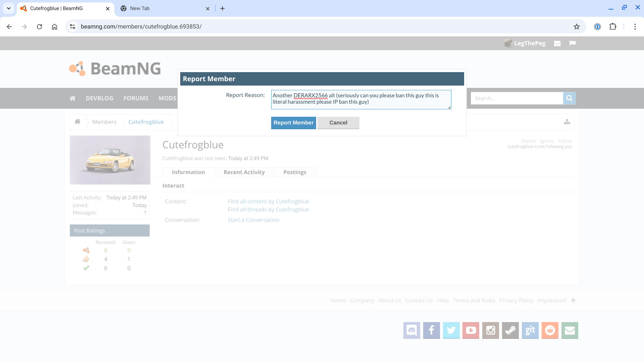Click the Ignore link on profile
The width and height of the screenshot is (644, 362).
coord(547,141)
